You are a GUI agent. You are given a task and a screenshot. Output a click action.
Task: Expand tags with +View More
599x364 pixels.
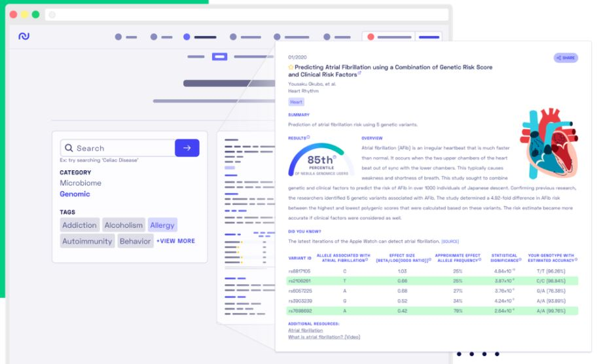point(175,241)
